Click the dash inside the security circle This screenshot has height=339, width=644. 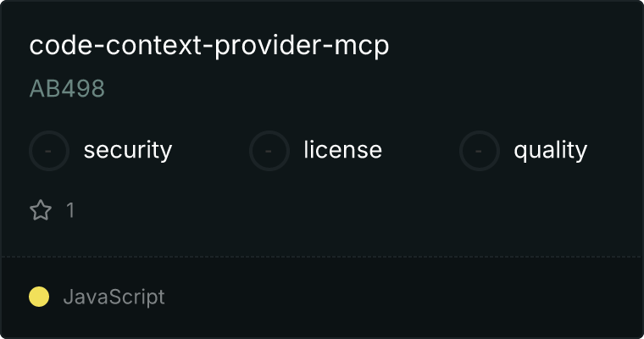click(48, 151)
